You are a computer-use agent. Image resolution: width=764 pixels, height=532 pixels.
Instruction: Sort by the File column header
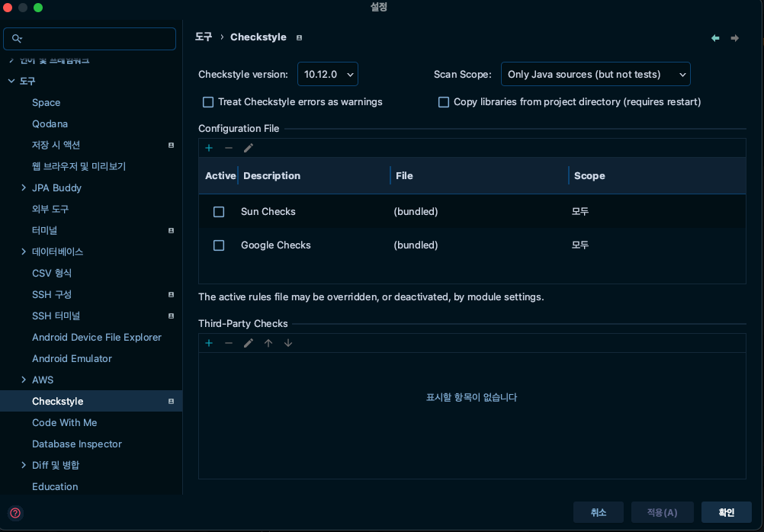(480, 175)
